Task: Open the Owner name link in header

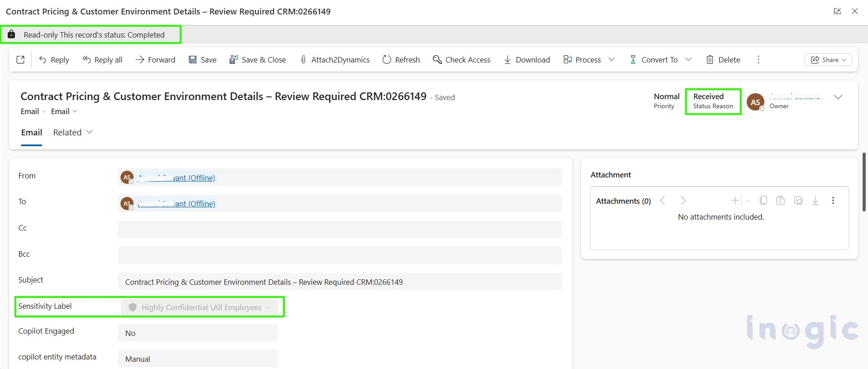Action: coord(795,96)
